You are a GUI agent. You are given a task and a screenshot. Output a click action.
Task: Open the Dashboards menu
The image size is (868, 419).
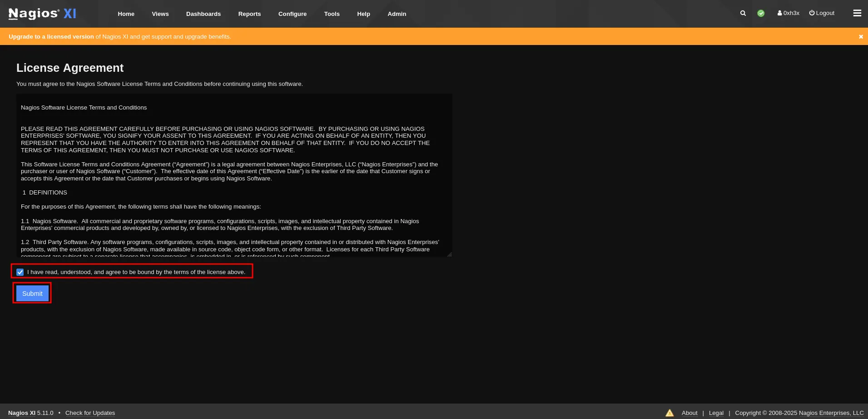point(203,14)
